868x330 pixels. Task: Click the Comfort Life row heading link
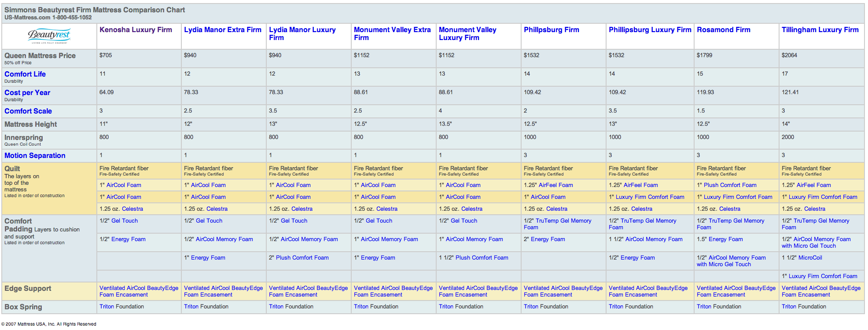coord(25,74)
